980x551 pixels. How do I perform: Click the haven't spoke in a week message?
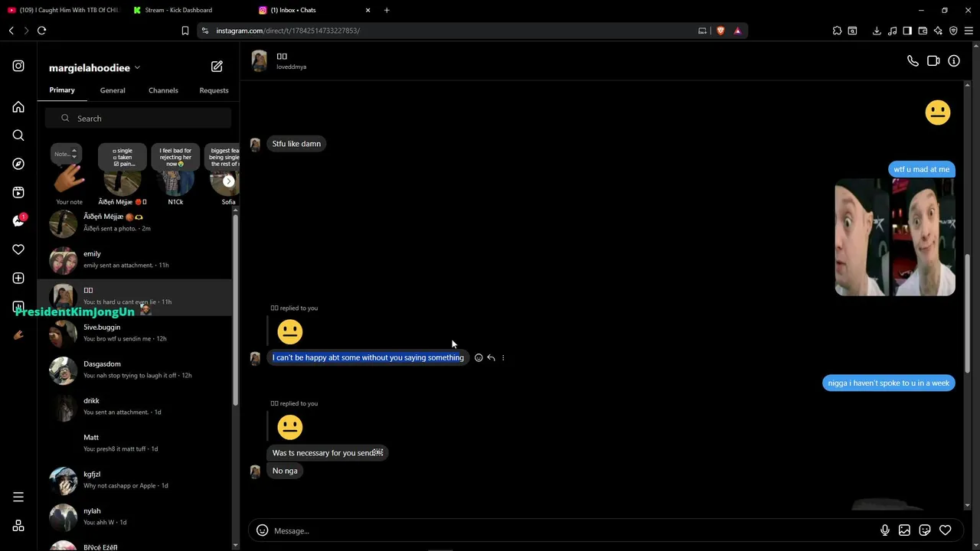(889, 383)
